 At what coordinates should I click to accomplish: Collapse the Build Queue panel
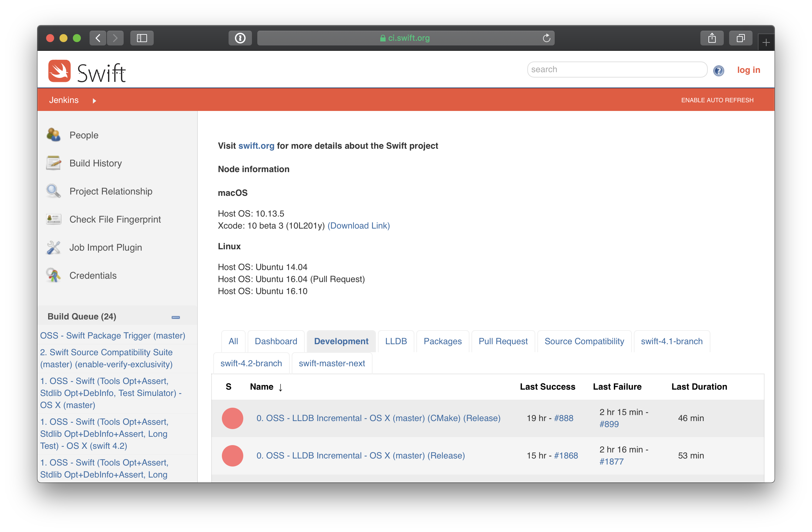point(176,317)
